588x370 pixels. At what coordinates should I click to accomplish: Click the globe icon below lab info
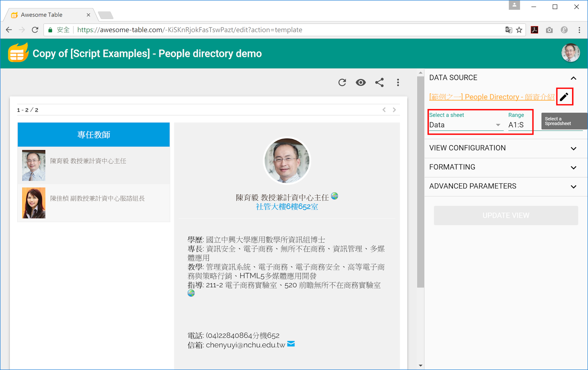(x=191, y=293)
